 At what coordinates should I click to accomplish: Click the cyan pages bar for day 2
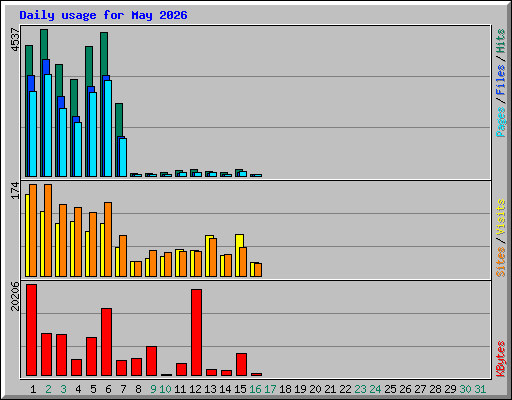pos(48,125)
